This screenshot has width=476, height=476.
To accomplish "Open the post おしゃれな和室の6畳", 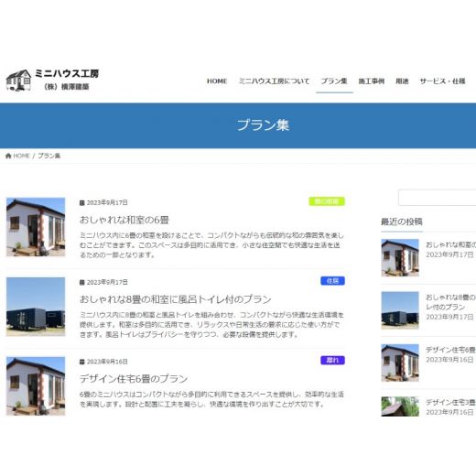I will pos(124,220).
